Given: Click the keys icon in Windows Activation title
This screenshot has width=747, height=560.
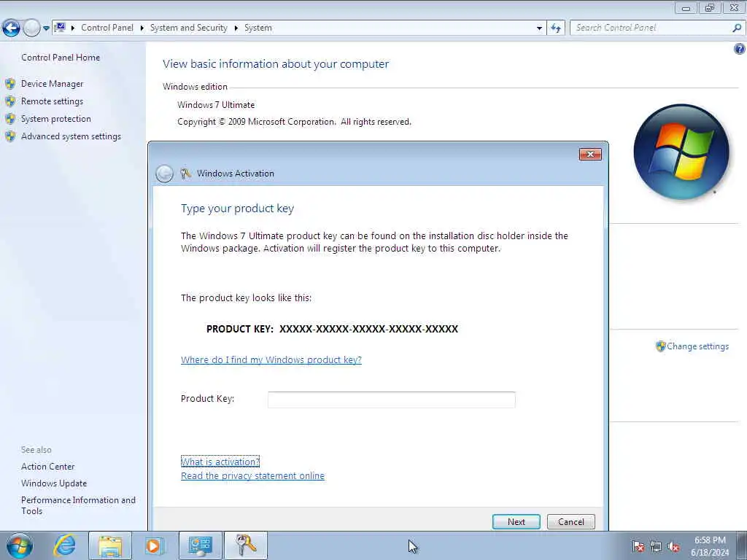Looking at the screenshot, I should [x=186, y=174].
